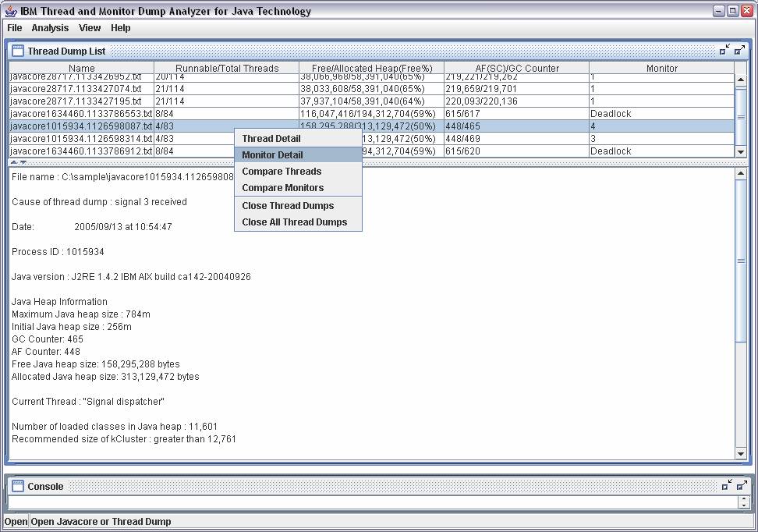Open the File menu
The height and width of the screenshot is (532, 758).
point(15,28)
